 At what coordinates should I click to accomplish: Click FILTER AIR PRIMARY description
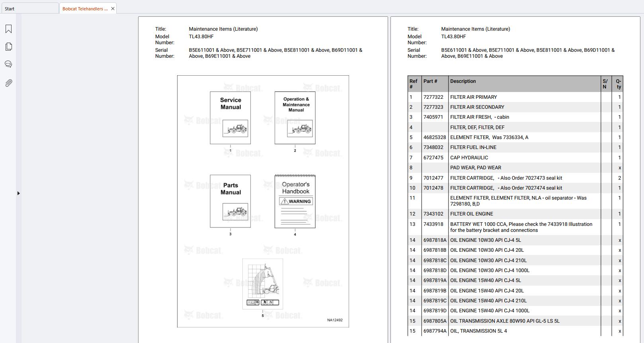(474, 97)
